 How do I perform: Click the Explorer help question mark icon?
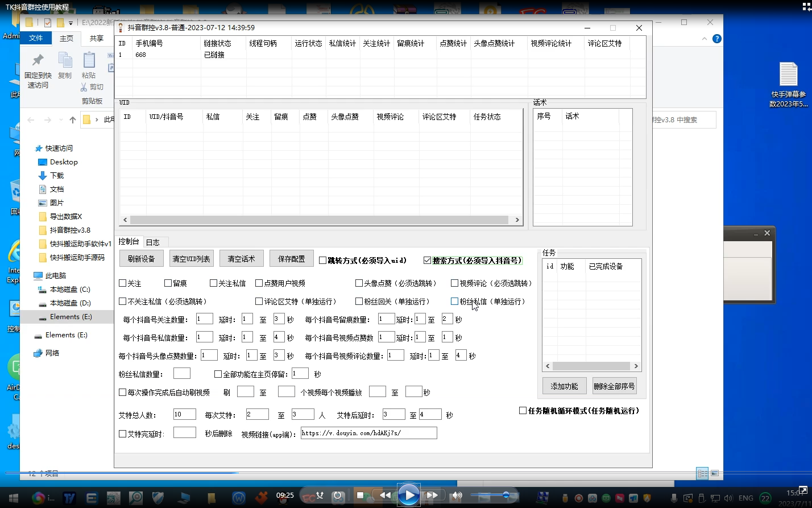717,39
